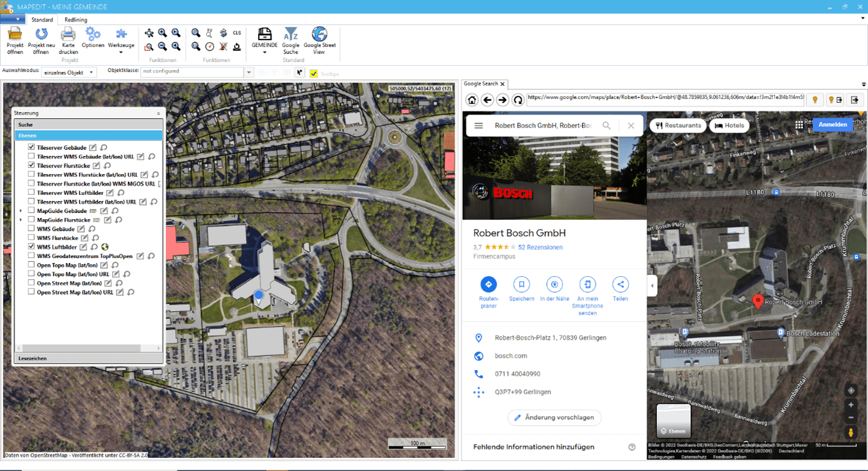This screenshot has width=868, height=471.
Task: Reload the Google Search browser page
Action: [x=518, y=100]
